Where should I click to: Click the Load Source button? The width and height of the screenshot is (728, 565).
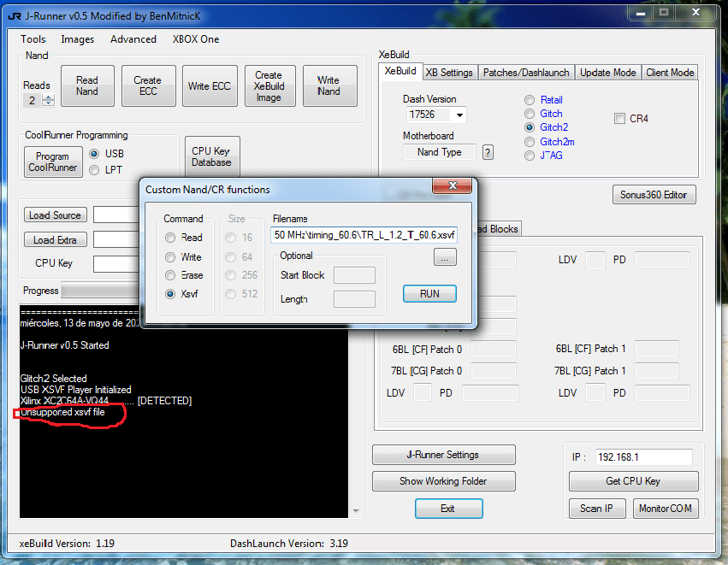point(56,215)
